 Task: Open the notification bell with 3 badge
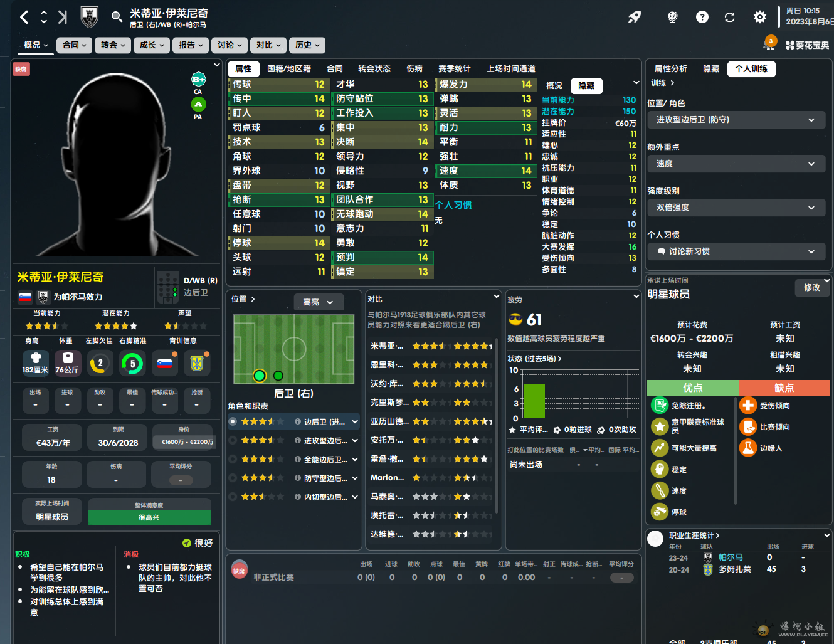point(768,44)
